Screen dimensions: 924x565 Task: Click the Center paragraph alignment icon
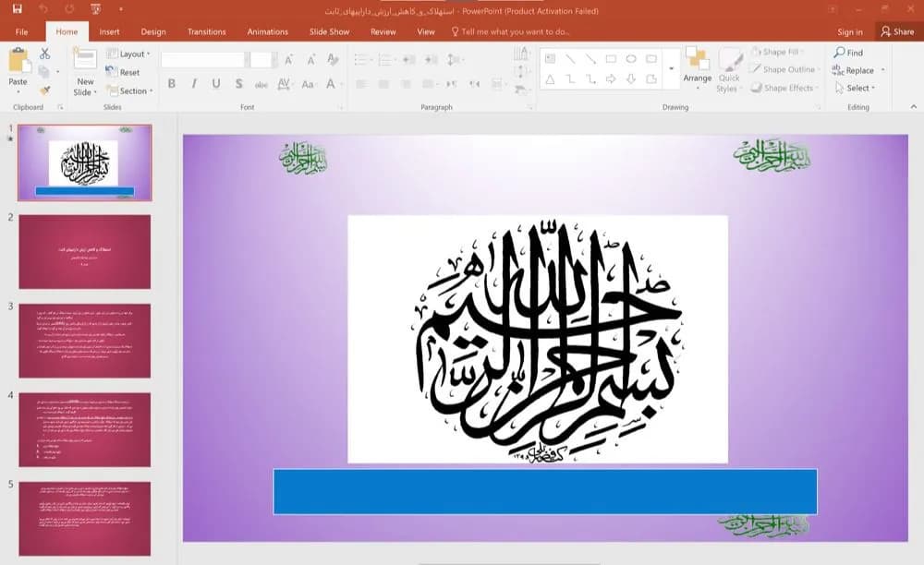click(x=383, y=84)
